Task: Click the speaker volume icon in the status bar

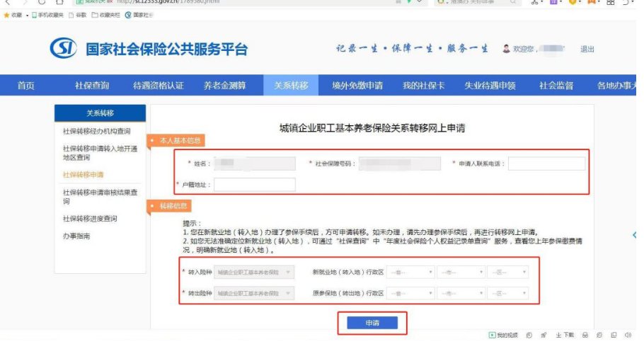Action: click(628, 336)
